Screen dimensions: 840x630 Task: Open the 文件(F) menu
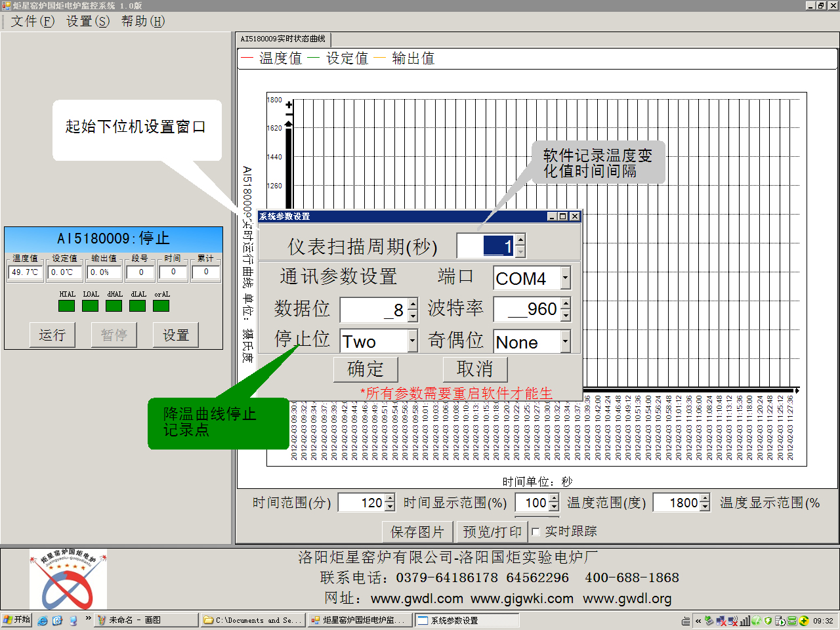tap(32, 21)
